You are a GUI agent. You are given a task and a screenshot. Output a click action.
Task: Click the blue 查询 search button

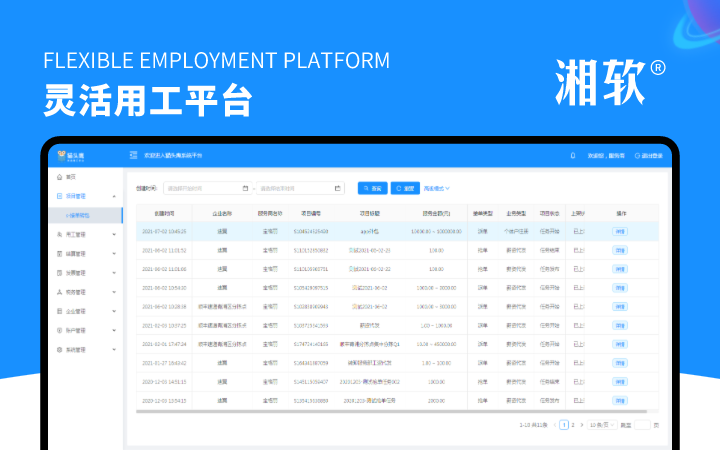(372, 188)
